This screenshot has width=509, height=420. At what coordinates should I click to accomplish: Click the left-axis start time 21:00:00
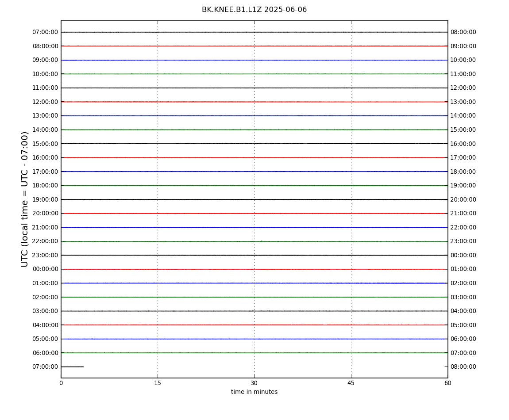click(46, 227)
